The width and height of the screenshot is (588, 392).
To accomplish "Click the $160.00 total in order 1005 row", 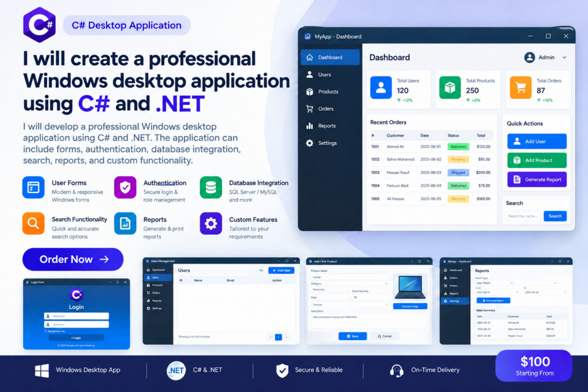I will coord(483,199).
